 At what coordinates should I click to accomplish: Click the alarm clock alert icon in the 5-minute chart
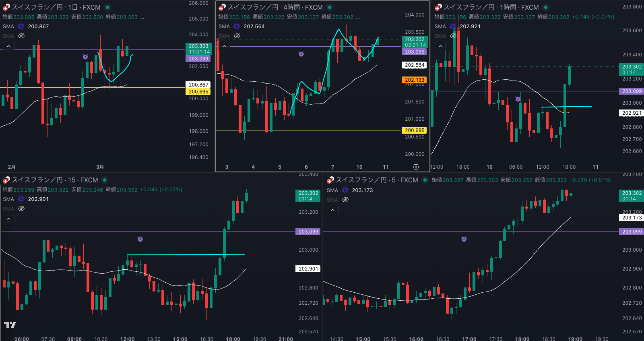(x=464, y=239)
